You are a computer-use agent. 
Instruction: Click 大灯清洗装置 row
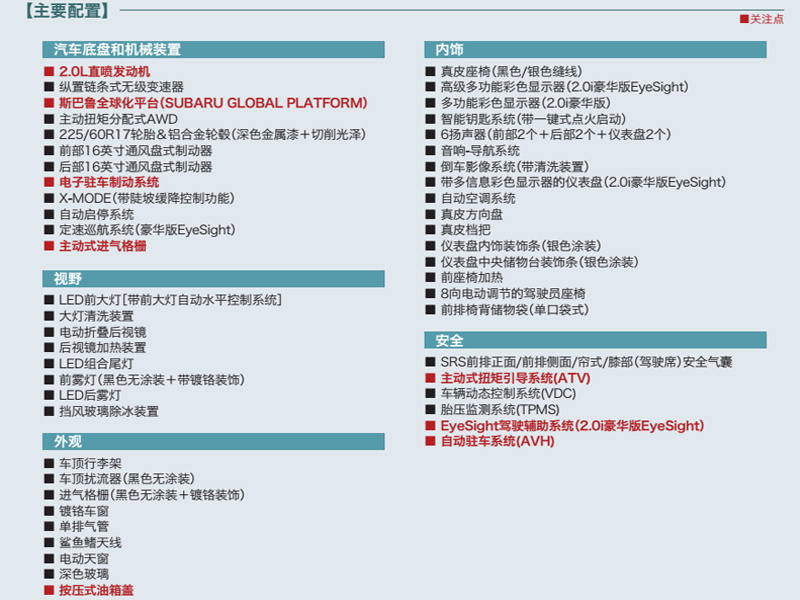89,316
